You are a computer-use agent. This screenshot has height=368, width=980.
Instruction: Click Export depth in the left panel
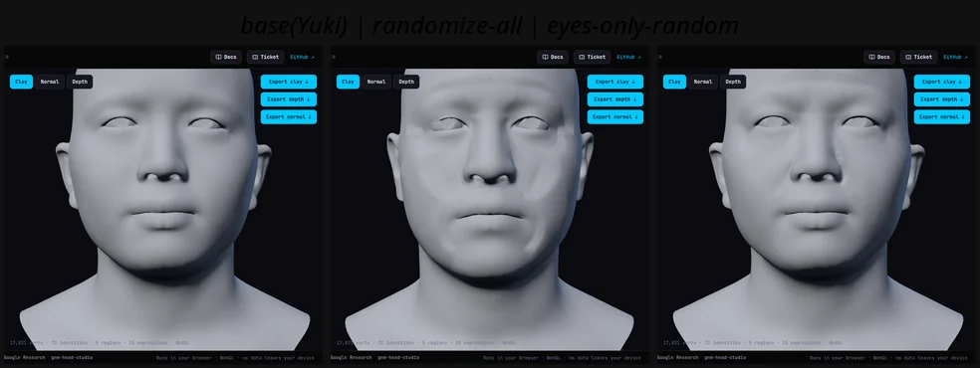[289, 99]
